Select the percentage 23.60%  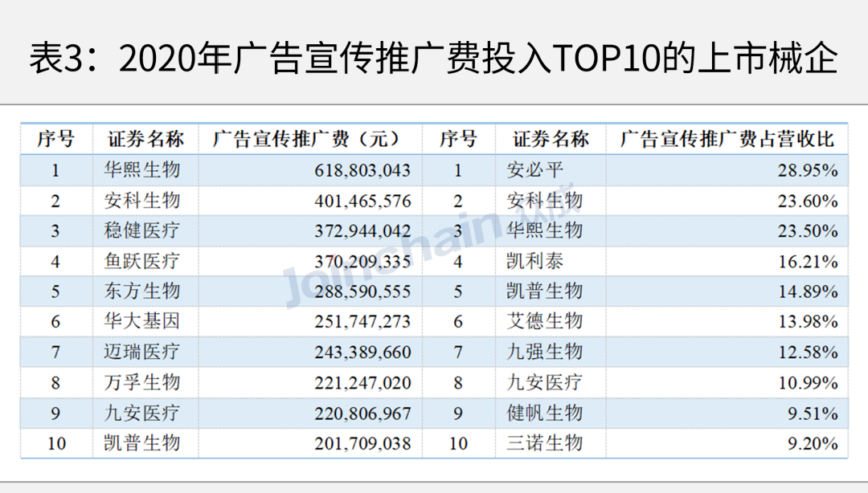[x=808, y=201]
